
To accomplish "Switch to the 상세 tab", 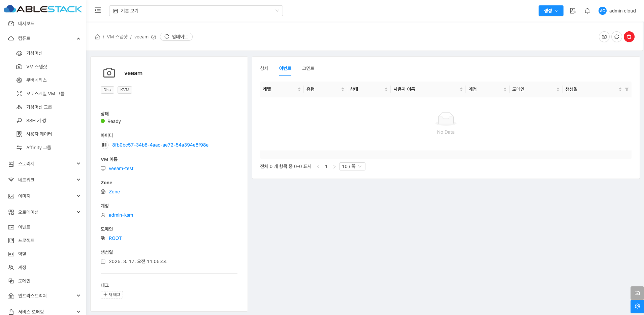I will coord(264,68).
